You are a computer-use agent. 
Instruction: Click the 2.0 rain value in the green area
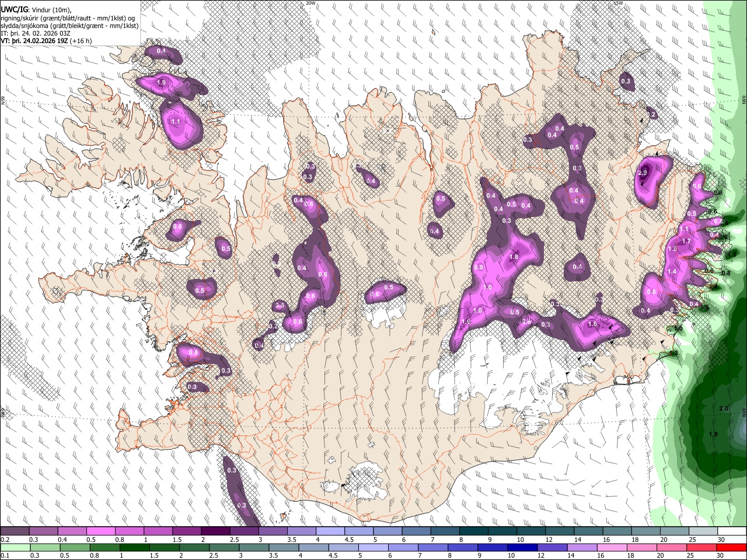[x=724, y=409]
